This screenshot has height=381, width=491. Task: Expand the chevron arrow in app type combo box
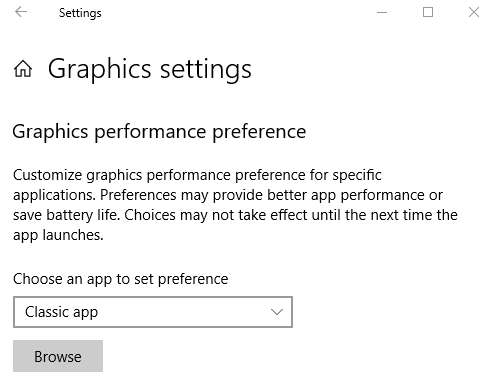(277, 312)
